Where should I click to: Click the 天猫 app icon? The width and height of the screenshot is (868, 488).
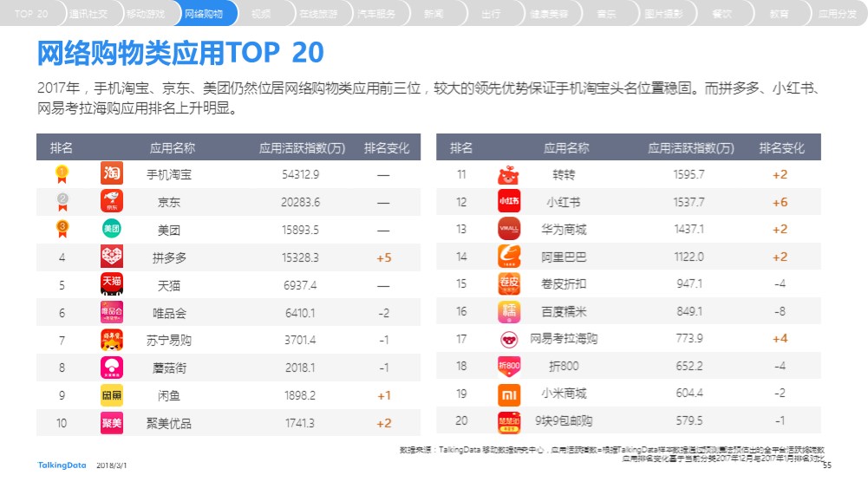click(112, 284)
